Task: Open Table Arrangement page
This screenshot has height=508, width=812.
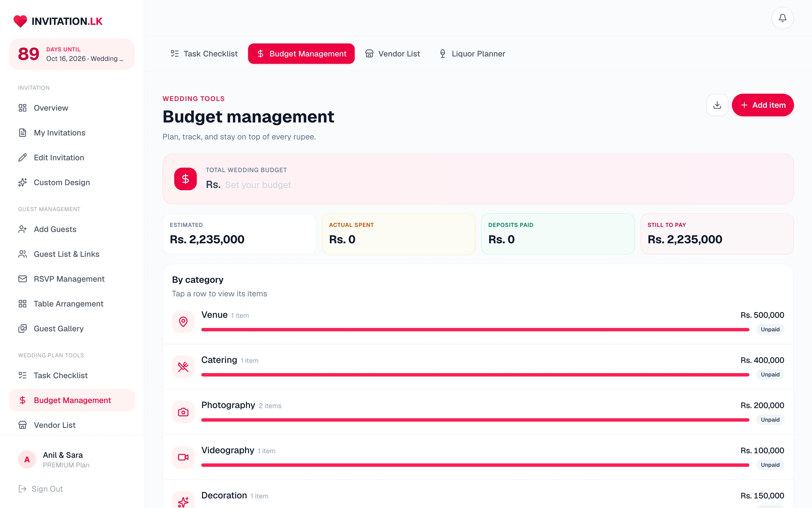Action: tap(72, 304)
